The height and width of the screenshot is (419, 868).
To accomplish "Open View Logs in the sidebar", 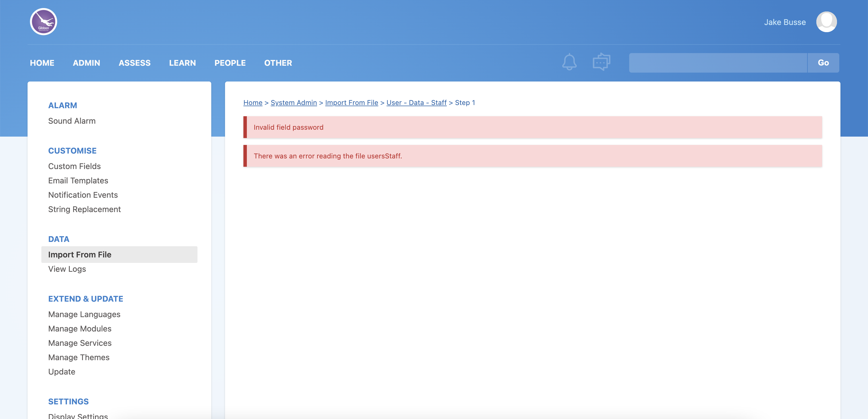I will pyautogui.click(x=67, y=269).
